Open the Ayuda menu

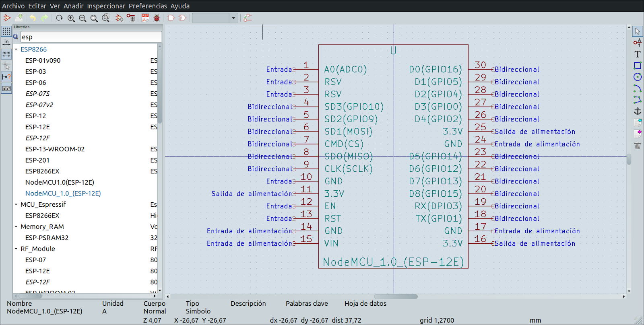click(x=180, y=6)
